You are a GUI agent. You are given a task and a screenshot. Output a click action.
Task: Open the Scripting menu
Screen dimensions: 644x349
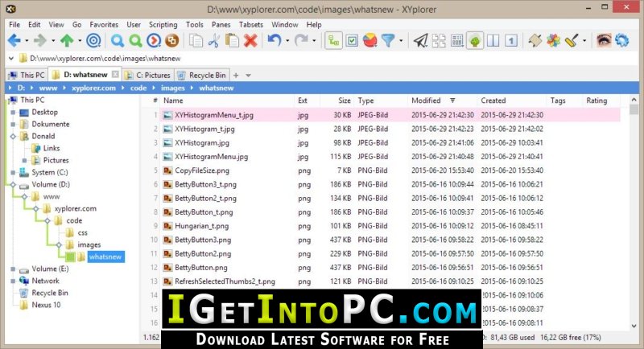coord(163,25)
